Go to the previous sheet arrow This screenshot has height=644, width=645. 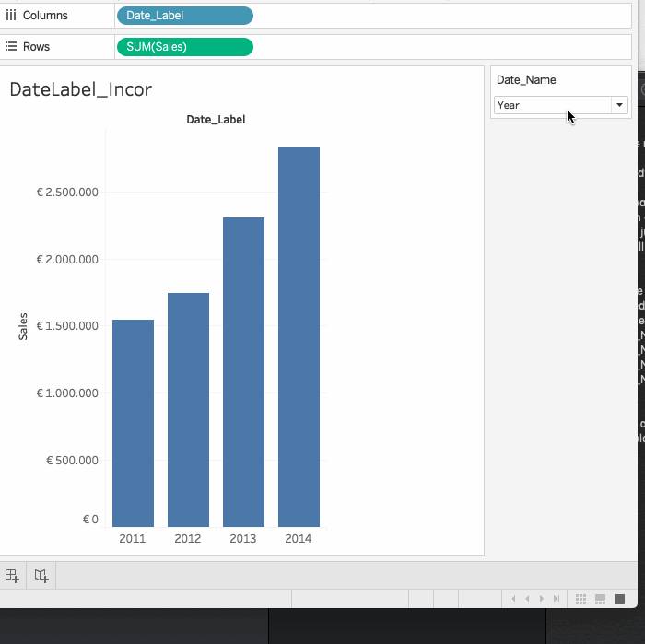pyautogui.click(x=526, y=599)
